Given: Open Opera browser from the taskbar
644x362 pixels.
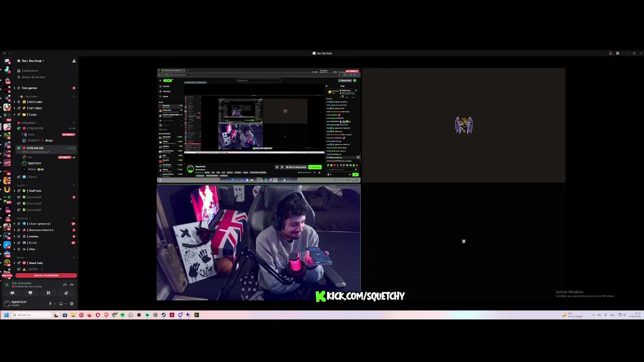Looking at the screenshot, I should [x=98, y=315].
